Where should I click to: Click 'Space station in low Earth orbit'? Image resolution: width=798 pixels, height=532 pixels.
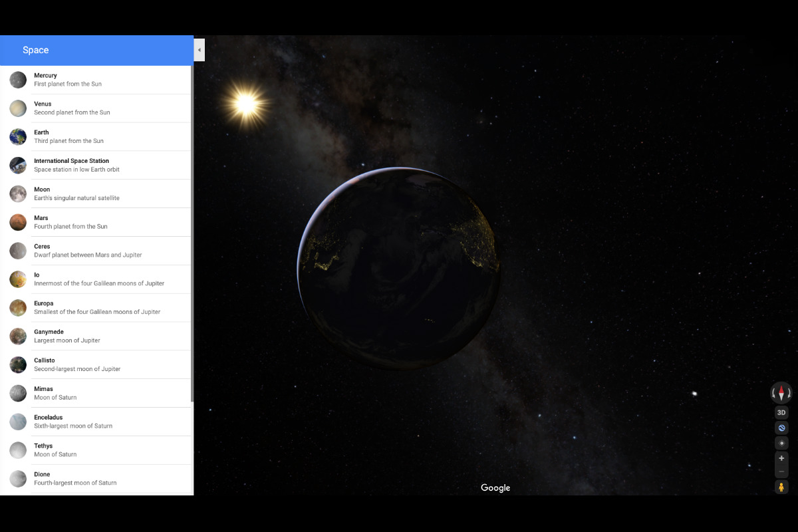[76, 170]
